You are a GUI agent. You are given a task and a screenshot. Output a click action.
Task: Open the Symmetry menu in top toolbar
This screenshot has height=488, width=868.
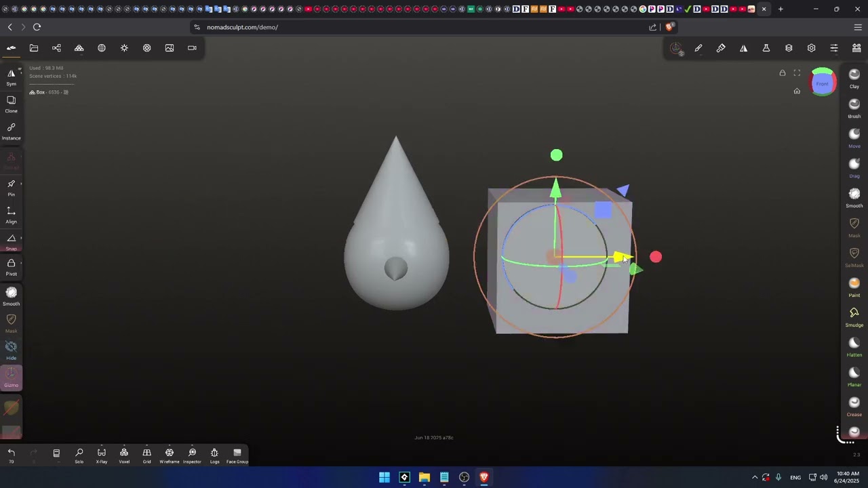(744, 48)
